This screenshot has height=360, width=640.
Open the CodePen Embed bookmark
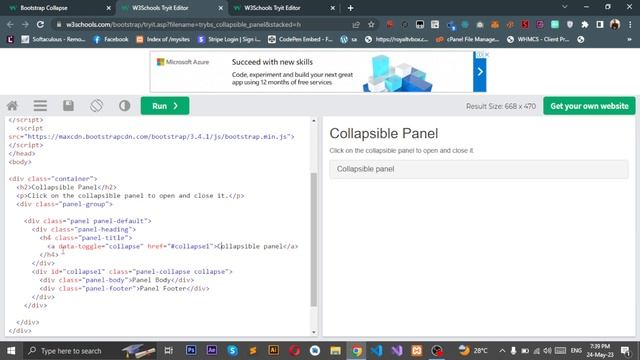(300, 40)
